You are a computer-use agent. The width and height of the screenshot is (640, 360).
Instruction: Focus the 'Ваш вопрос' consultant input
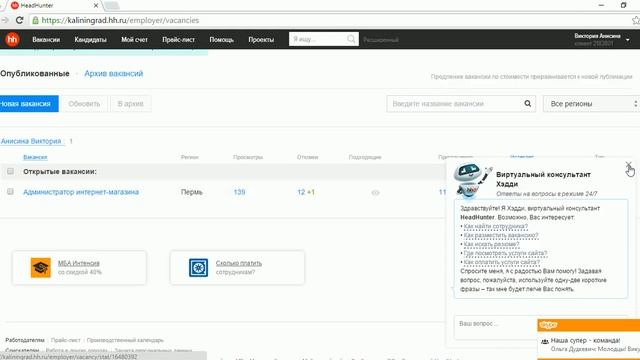496,327
